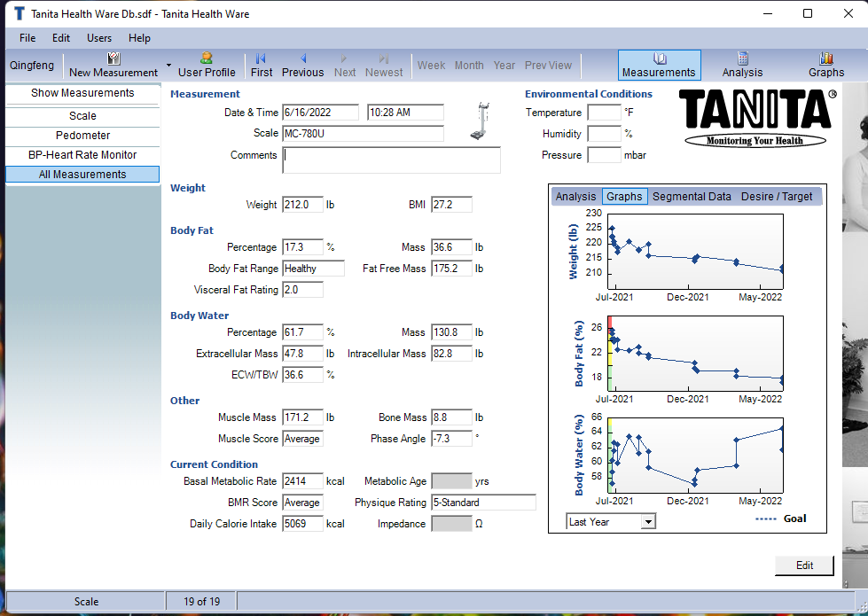Viewport: 868px width, 616px height.
Task: Click the Scale field MC-780U
Action: [364, 133]
